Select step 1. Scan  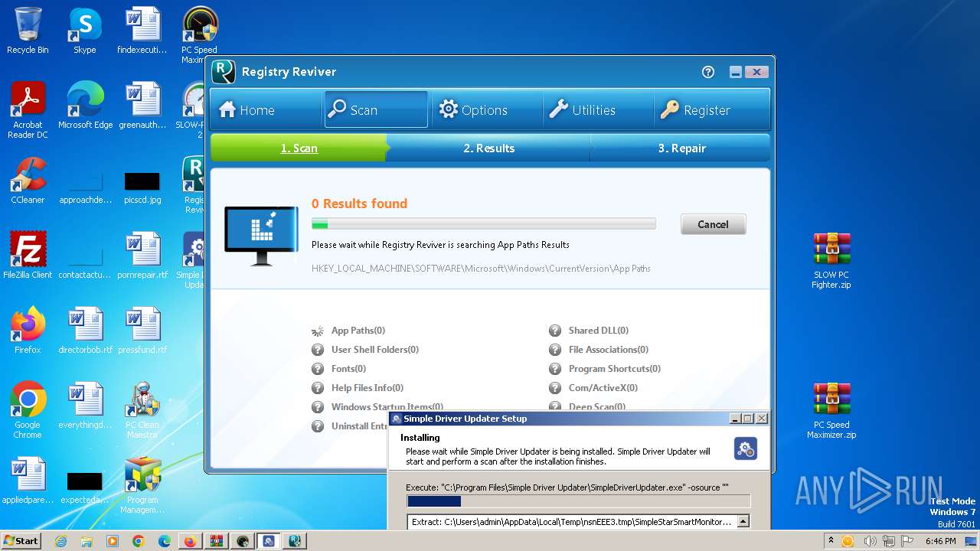click(299, 148)
